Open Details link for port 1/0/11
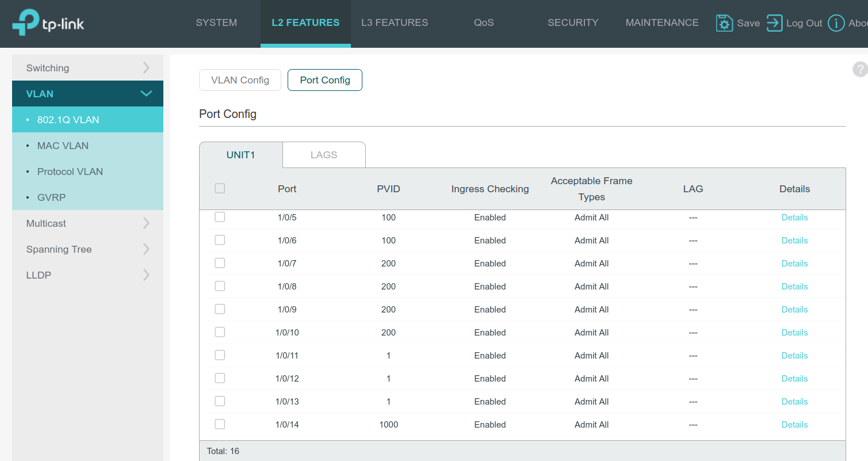This screenshot has width=868, height=461. 794,356
